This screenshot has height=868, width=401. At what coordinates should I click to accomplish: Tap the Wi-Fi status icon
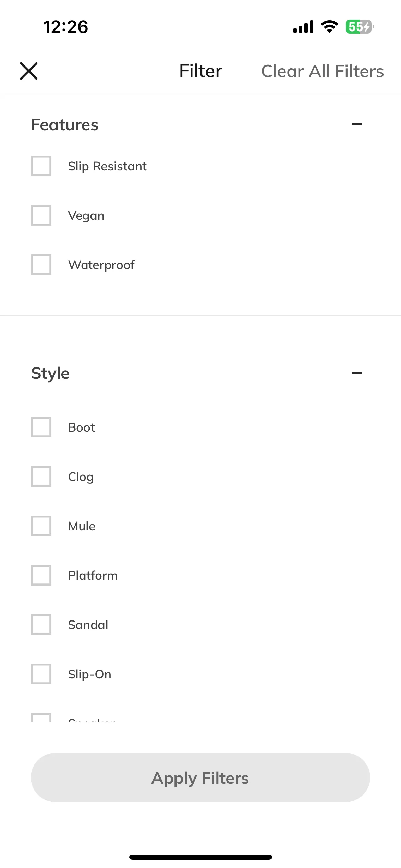tap(329, 27)
